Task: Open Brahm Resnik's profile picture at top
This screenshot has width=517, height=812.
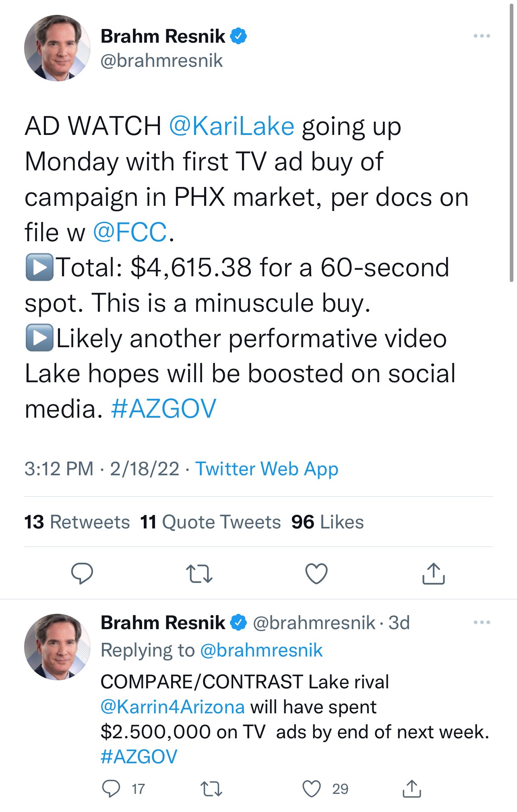Action: 57,48
